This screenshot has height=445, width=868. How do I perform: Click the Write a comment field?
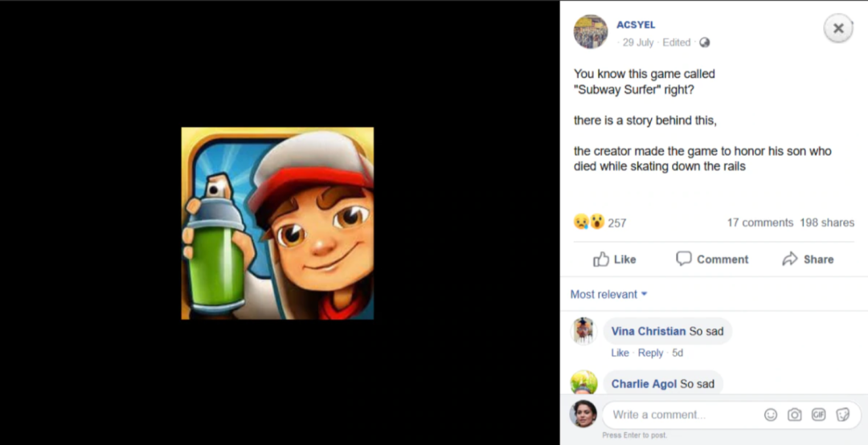coord(731,414)
